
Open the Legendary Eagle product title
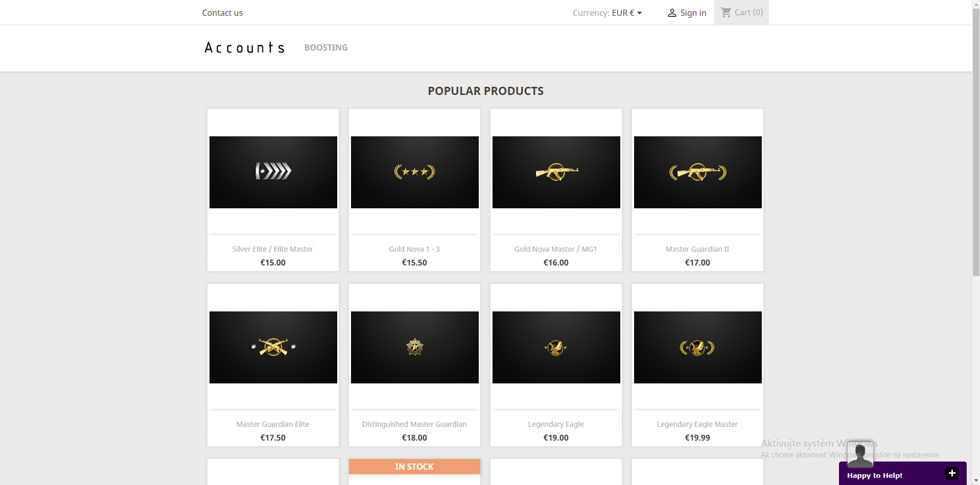[555, 424]
